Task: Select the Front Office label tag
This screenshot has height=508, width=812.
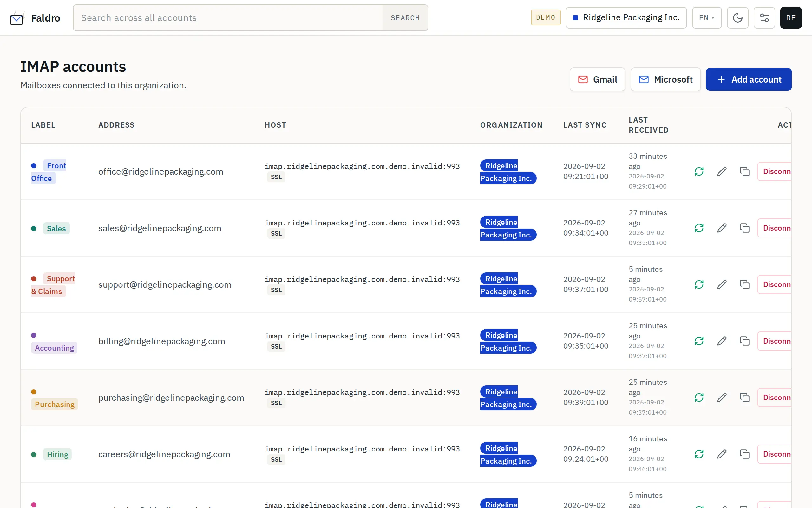Action: [49, 172]
